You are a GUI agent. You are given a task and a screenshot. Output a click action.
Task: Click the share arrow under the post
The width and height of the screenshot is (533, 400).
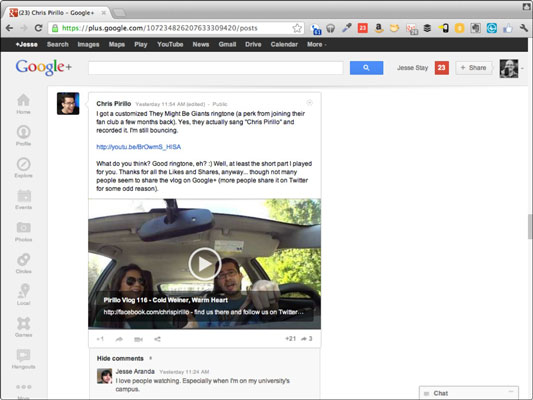click(x=119, y=339)
